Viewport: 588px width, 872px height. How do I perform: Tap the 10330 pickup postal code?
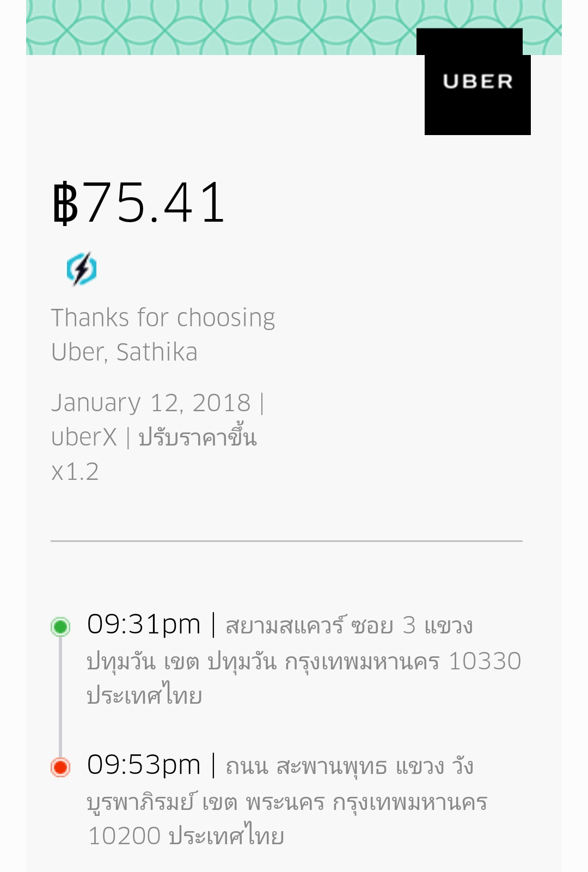(485, 661)
